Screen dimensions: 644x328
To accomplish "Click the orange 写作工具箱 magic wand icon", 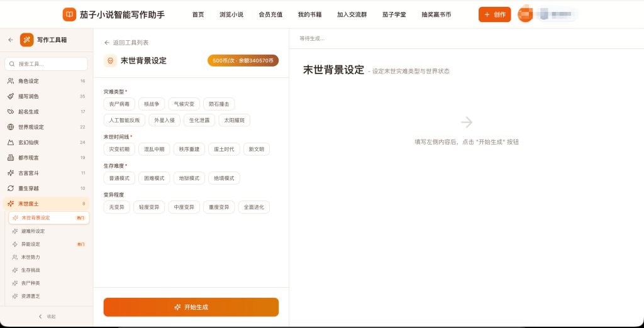I will pyautogui.click(x=26, y=40).
